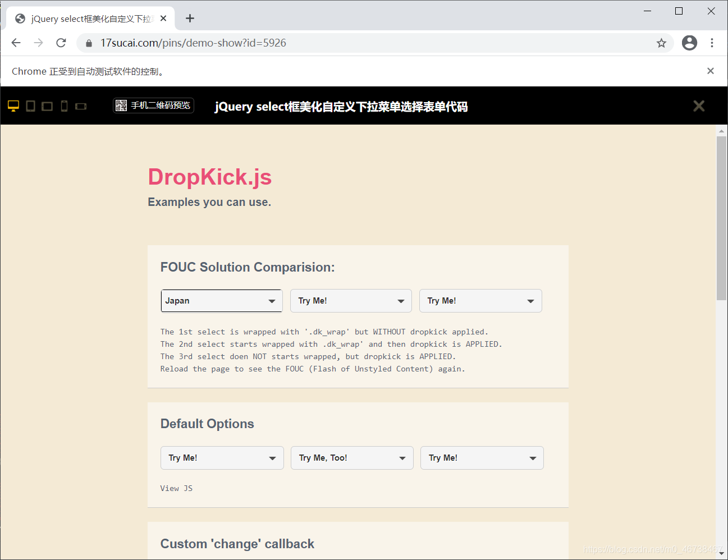
Task: Open the 'Try Me, Too!' dropdown
Action: pyautogui.click(x=352, y=458)
